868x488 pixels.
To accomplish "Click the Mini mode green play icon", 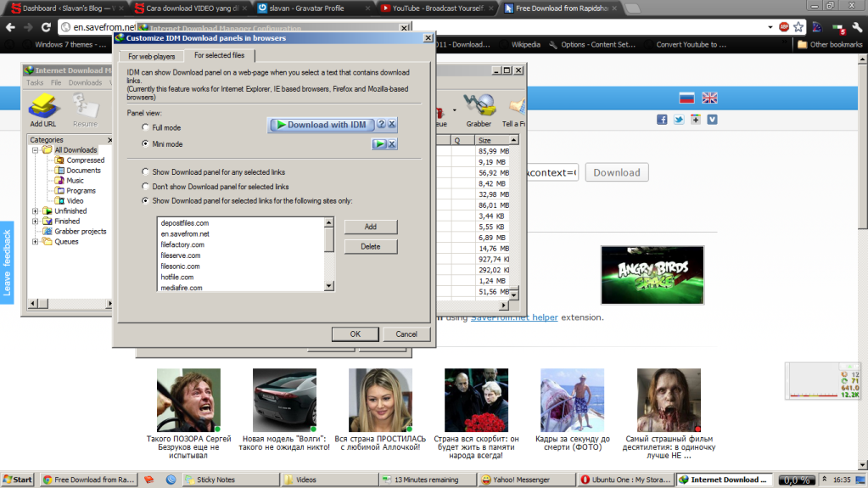I will 379,144.
